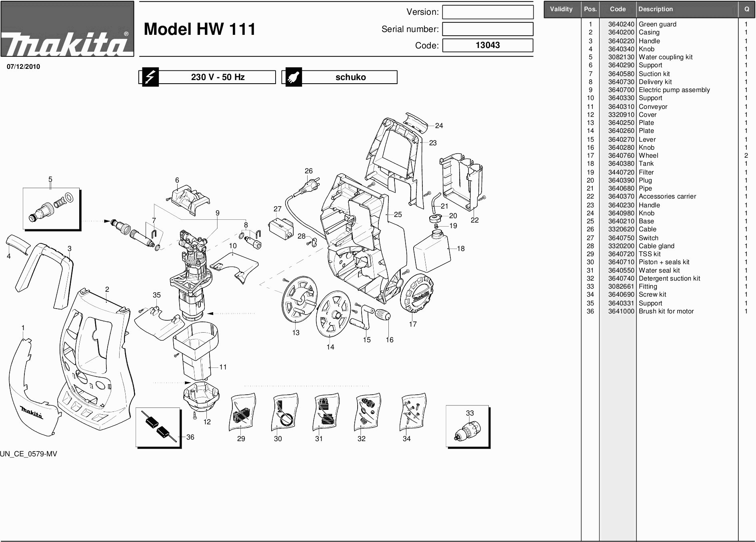This screenshot has width=756, height=542.
Task: Click the schuko plug label box
Action: [x=350, y=77]
